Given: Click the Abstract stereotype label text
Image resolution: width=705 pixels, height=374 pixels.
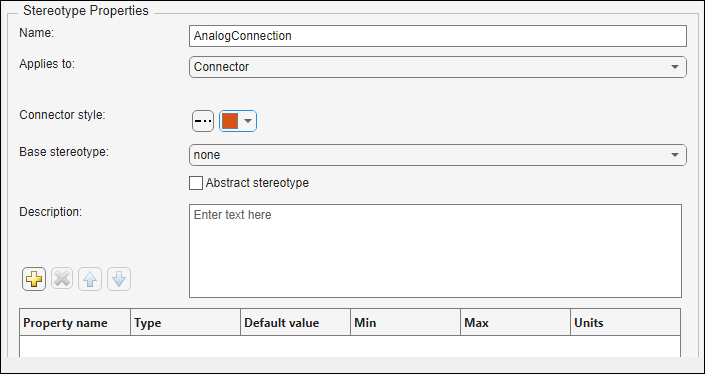Looking at the screenshot, I should [257, 183].
